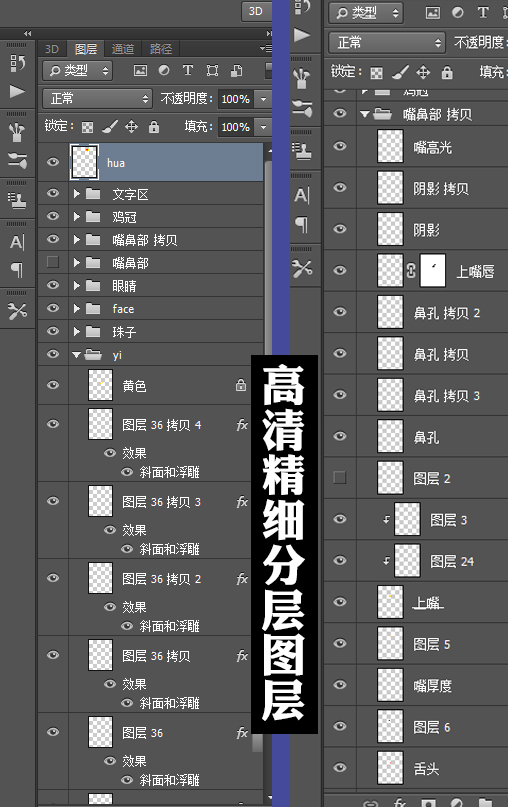Screen dimensions: 508x807
Task: Open fill dropdown arrow in left panel
Action: point(263,127)
